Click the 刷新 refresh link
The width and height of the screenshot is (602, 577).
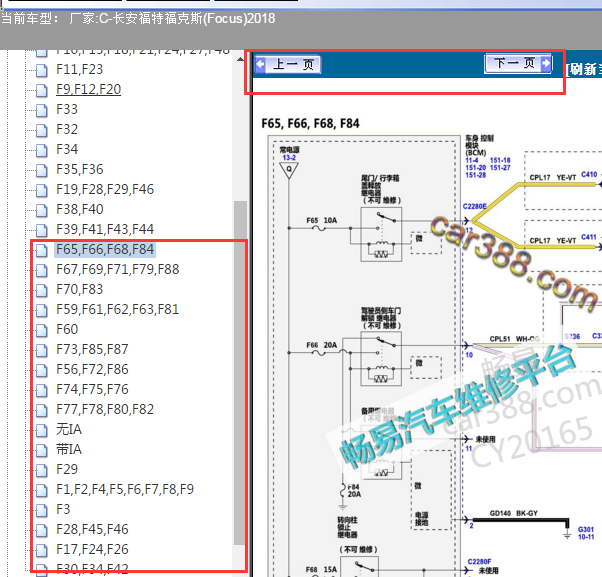click(583, 69)
